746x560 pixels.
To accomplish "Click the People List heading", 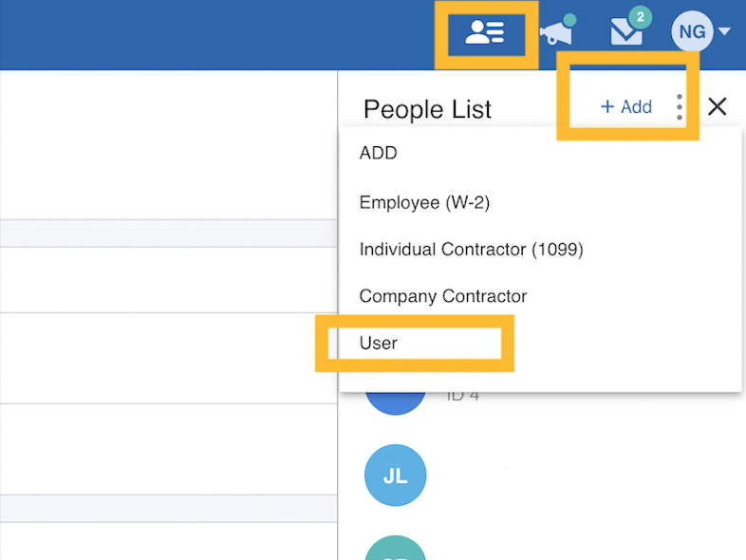I will (427, 109).
